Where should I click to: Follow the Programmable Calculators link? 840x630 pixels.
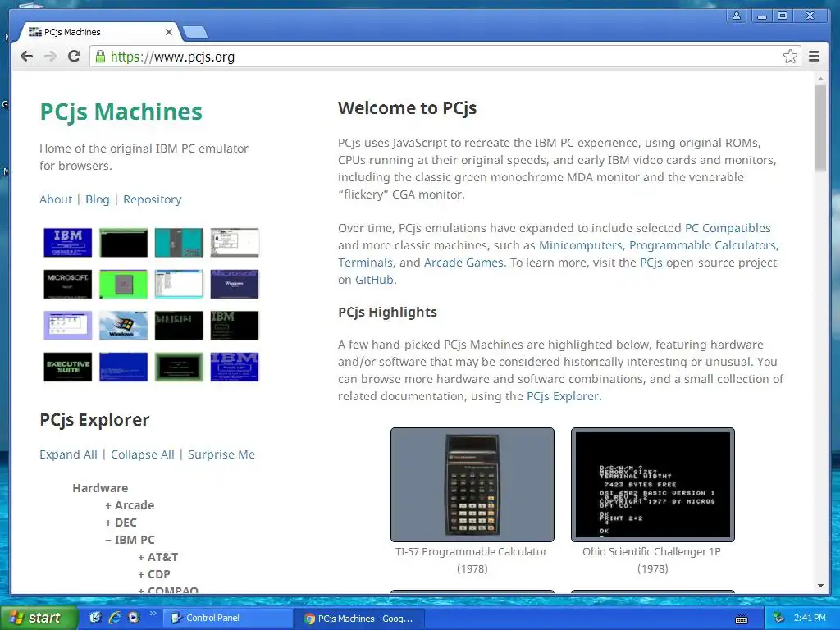(x=702, y=245)
